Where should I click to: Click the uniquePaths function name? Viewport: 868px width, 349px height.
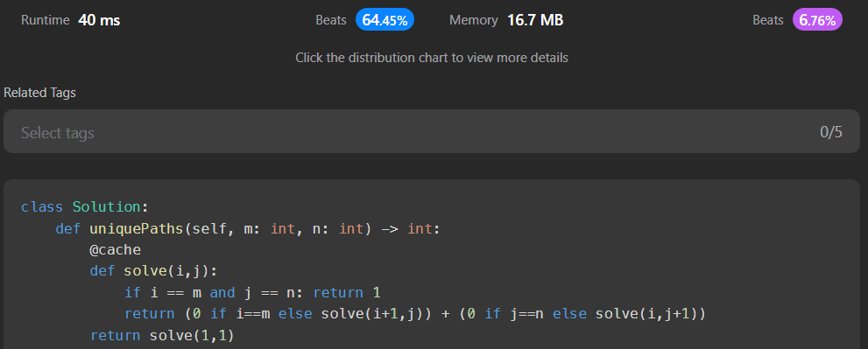[136, 228]
